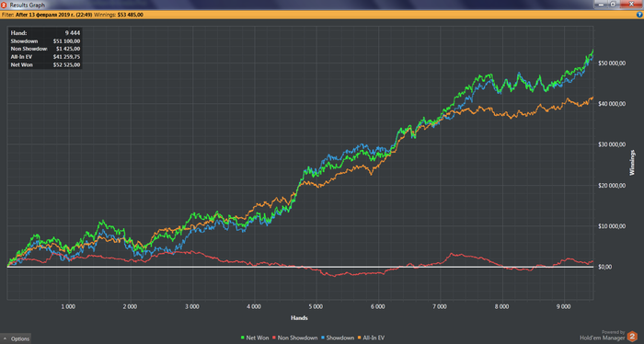The height and width of the screenshot is (344, 644).
Task: Click the $10 000,00 y-axis label
Action: 612,226
